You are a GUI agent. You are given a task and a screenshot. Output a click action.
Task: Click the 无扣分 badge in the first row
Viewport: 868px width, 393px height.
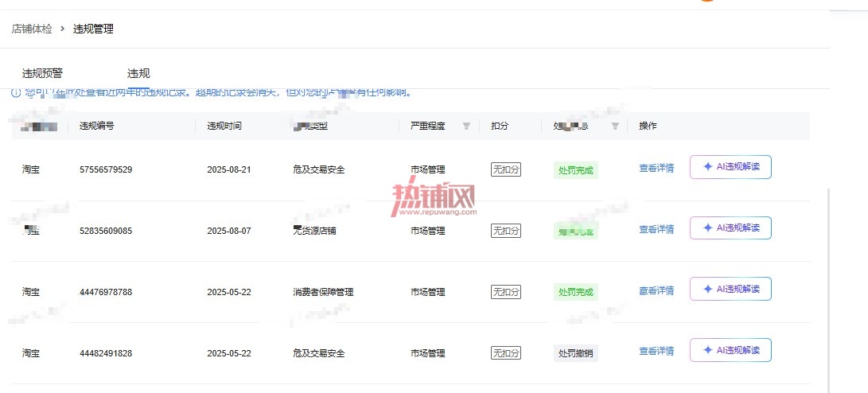click(x=506, y=169)
